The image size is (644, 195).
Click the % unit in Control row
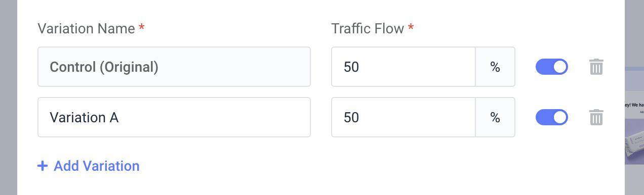coord(495,67)
